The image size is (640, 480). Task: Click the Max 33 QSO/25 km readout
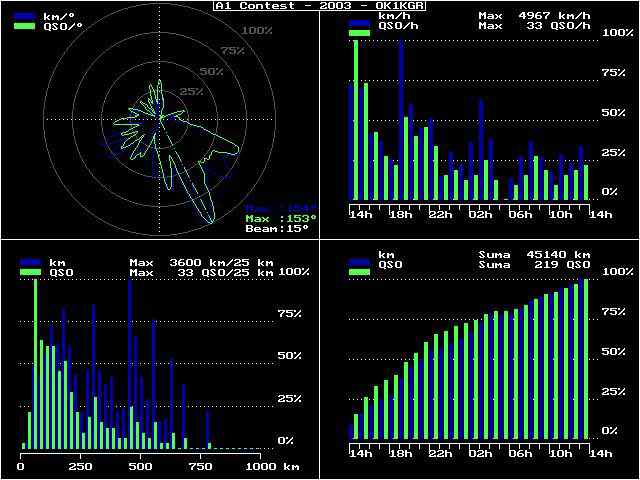(x=202, y=272)
